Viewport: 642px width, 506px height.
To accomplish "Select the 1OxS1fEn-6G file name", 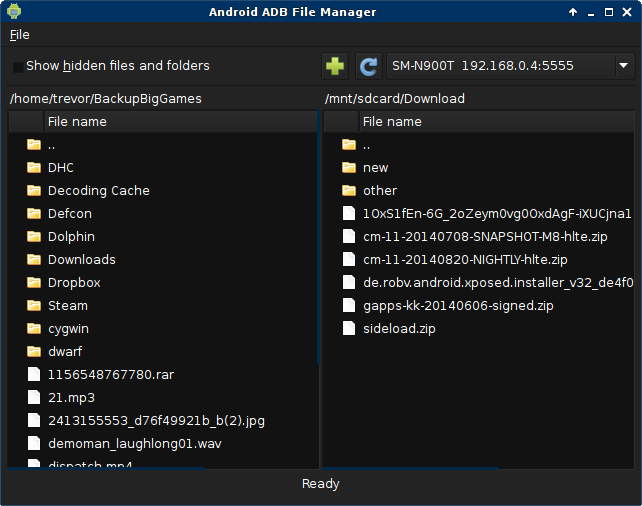I will coord(497,213).
